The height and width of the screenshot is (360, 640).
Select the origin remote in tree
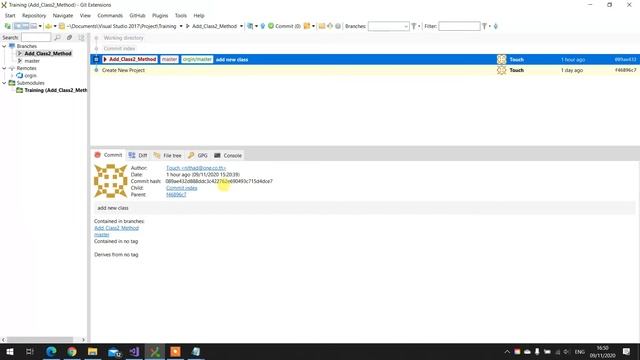pos(30,76)
